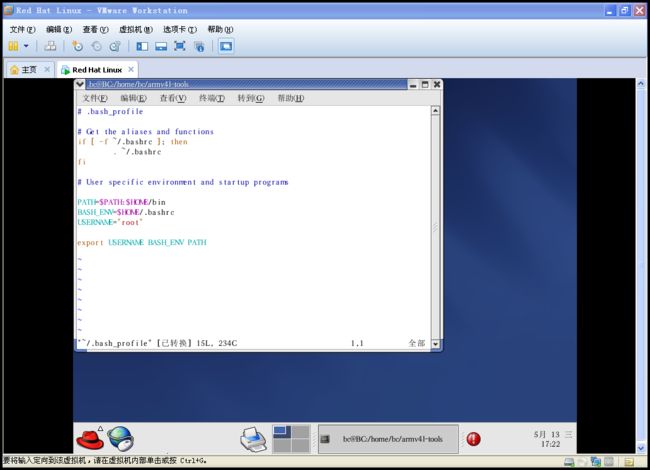Open the terminal 编辑(E) menu

tap(133, 98)
